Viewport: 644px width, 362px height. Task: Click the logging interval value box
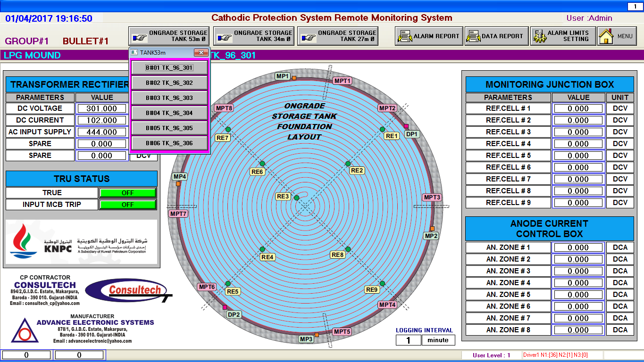[408, 340]
